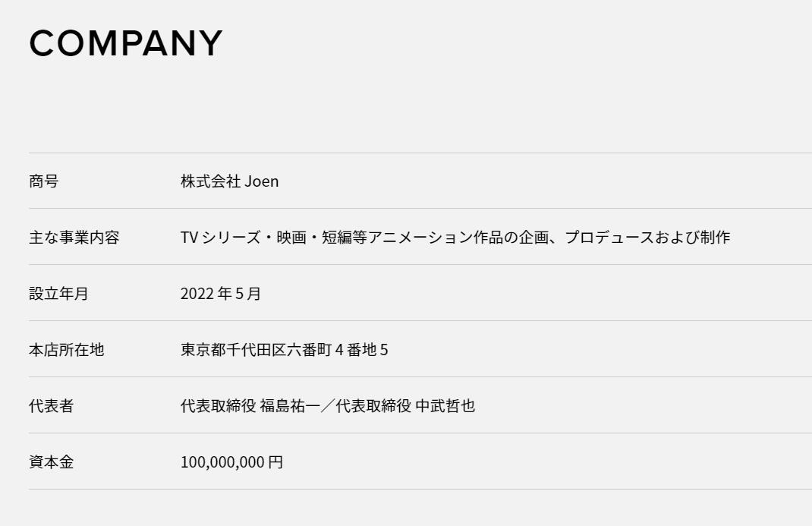Click the 資本金 row label

[51, 462]
